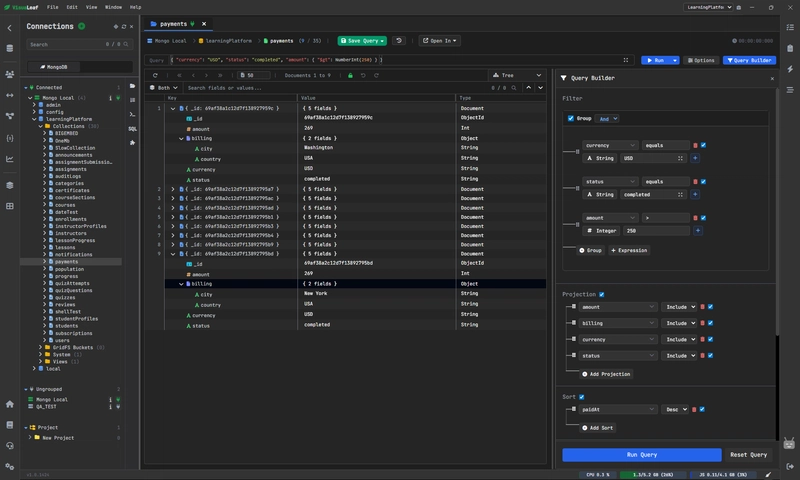Click the refresh icon in results toolbar
Viewport: 800px width, 480px height.
click(154, 75)
